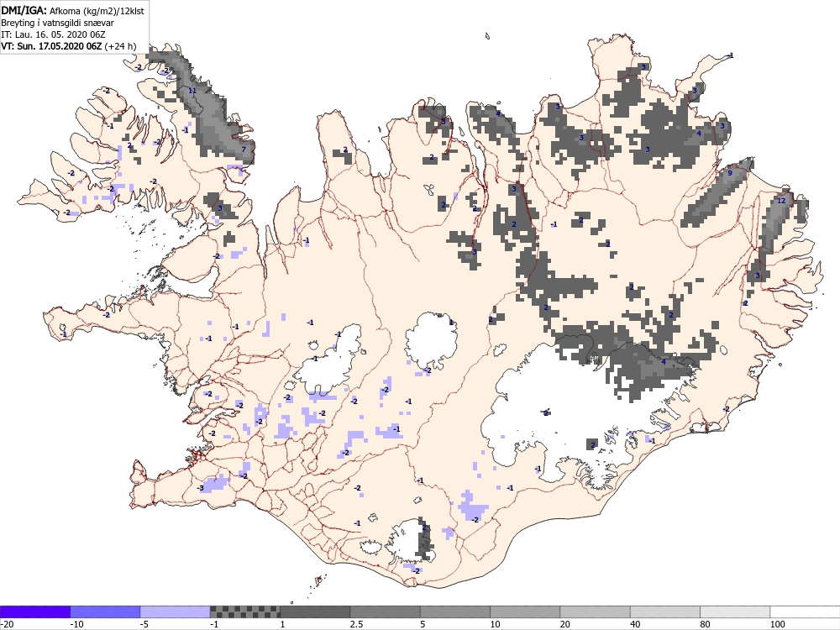The height and width of the screenshot is (630, 840).
Task: Click the '2.5' legend scale label
Action: pyautogui.click(x=357, y=624)
